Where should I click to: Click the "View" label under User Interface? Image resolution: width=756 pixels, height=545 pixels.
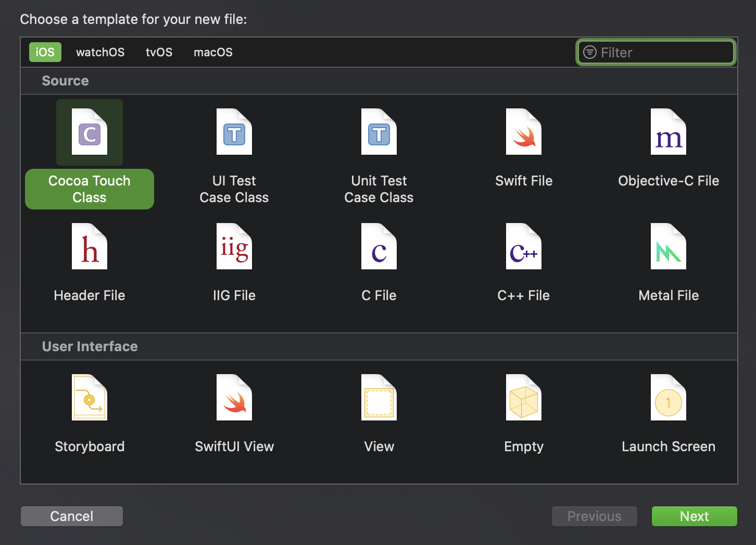[x=379, y=447]
